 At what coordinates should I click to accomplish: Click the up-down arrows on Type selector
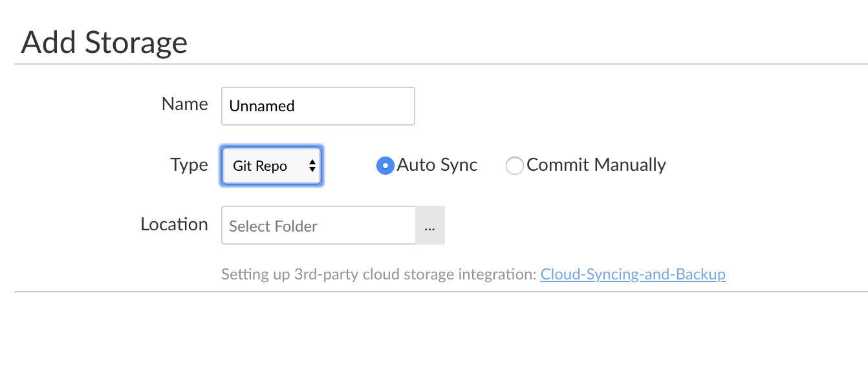coord(312,166)
